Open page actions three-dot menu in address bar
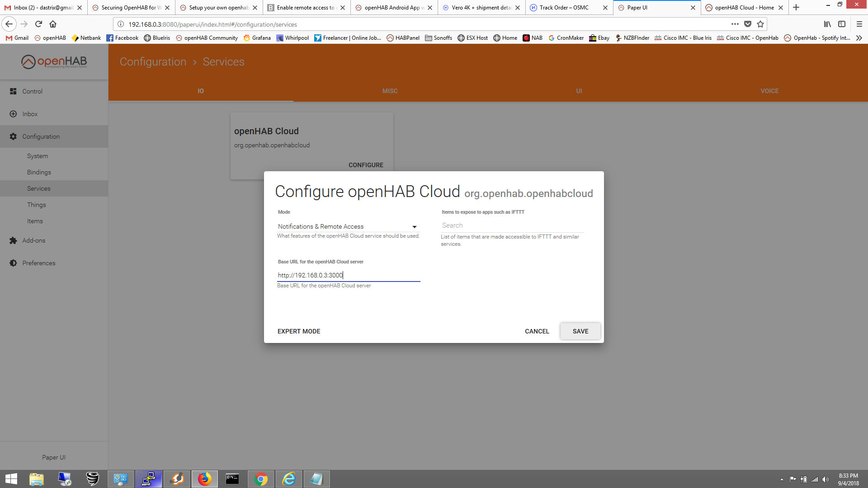Viewport: 868px width, 488px height. point(735,24)
